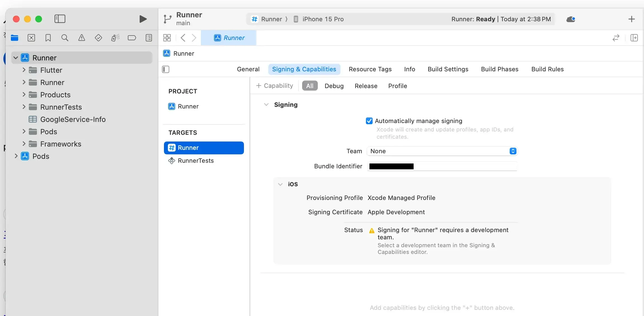Expand the Products folder
Viewport: 644px width, 316px height.
[x=24, y=95]
